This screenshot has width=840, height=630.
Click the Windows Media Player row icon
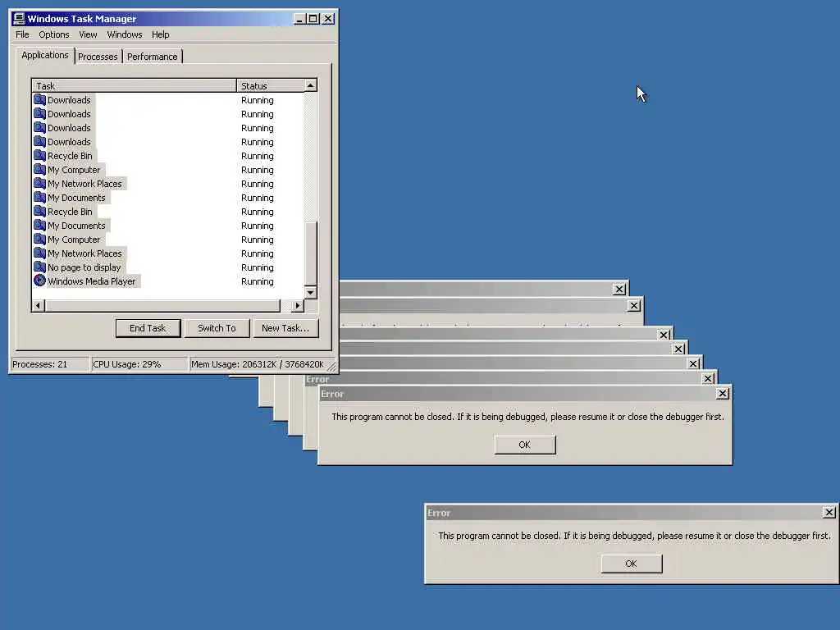point(39,281)
